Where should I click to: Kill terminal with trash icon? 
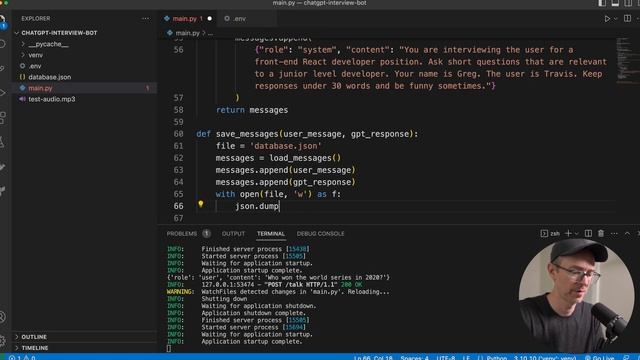(x=601, y=233)
